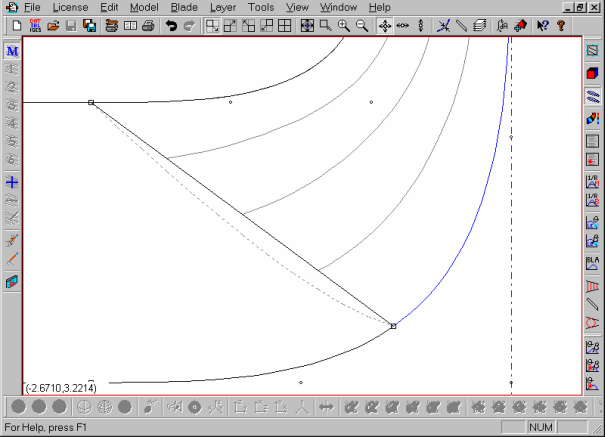The width and height of the screenshot is (605, 437).
Task: Show the 3D view with the red cube icon
Action: point(593,73)
